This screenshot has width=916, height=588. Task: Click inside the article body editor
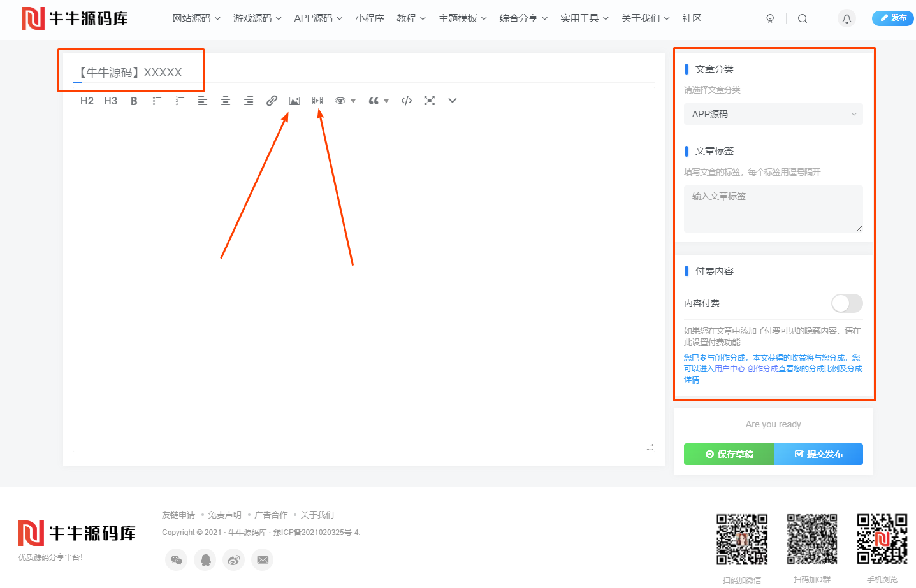[363, 275]
